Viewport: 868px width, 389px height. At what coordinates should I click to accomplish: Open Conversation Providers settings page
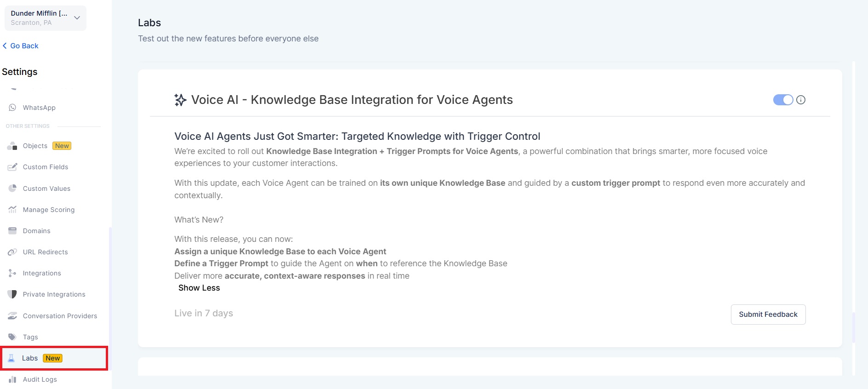point(60,316)
